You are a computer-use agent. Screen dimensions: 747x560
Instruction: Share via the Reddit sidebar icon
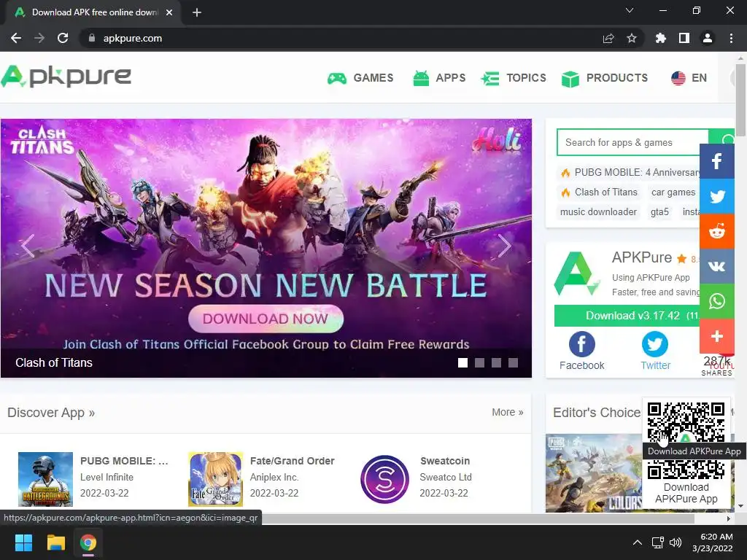pos(717,231)
